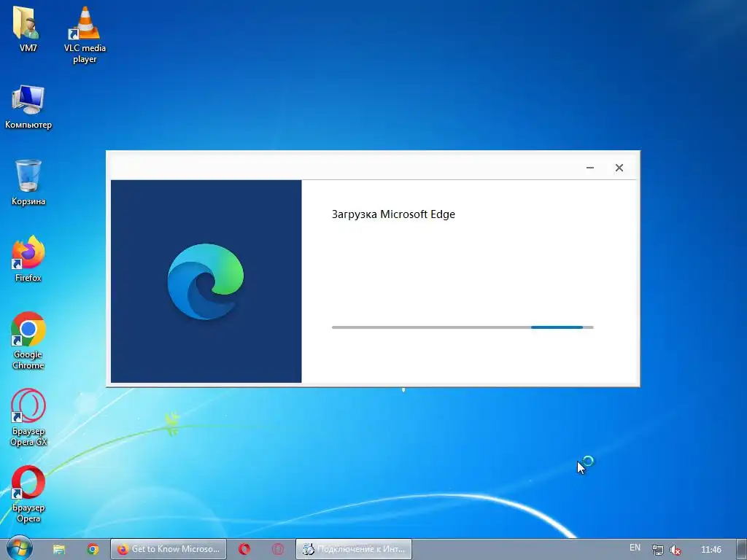Open the network status tray icon
This screenshot has width=747, height=560.
(657, 550)
